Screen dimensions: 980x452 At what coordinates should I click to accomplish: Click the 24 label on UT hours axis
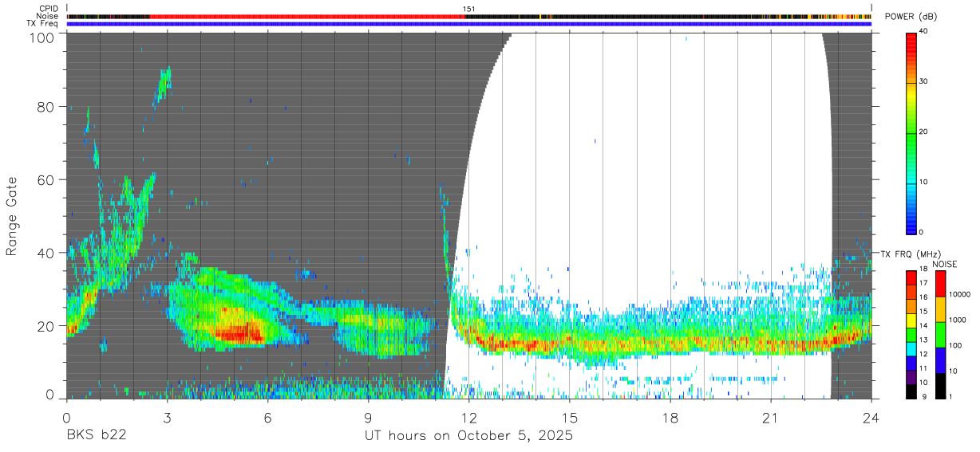point(871,418)
